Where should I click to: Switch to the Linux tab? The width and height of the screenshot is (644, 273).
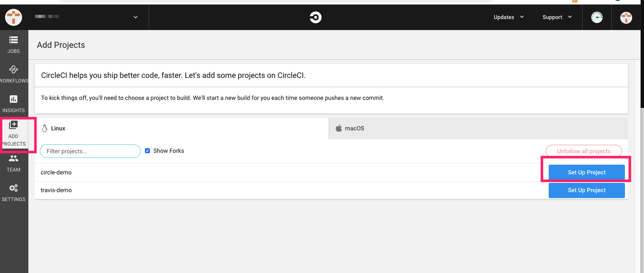[x=182, y=128]
